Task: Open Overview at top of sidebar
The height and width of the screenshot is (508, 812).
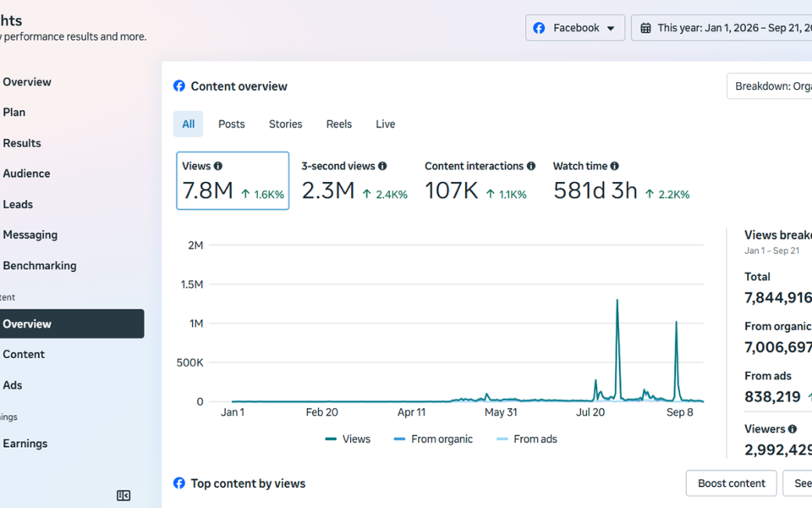Action: click(27, 82)
